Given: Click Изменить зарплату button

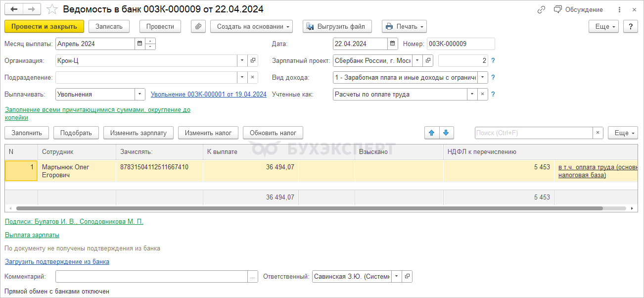Looking at the screenshot, I should (x=138, y=133).
